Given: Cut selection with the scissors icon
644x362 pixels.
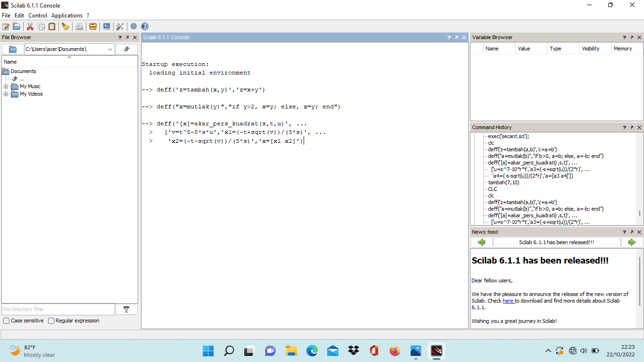Looking at the screenshot, I should coord(30,26).
